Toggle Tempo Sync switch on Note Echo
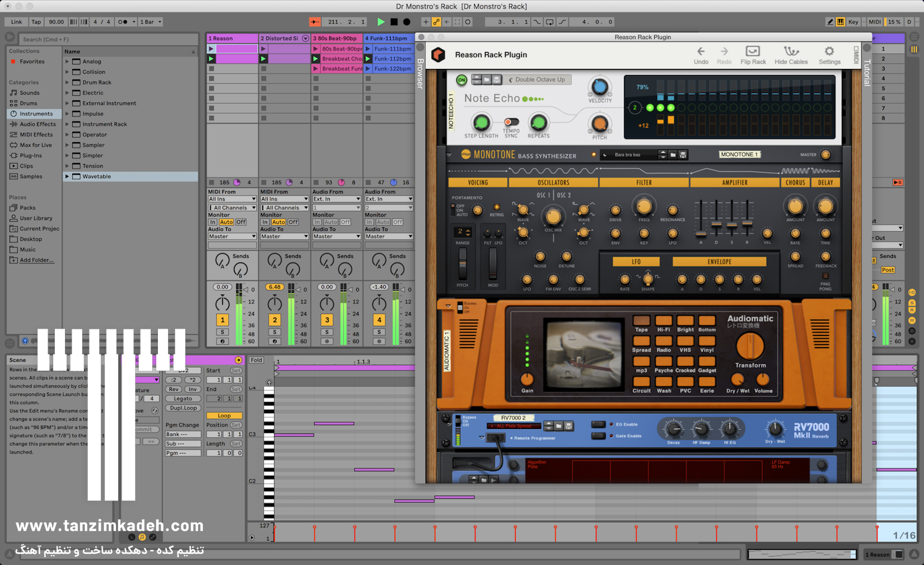Viewport: 924px width, 565px height. pyautogui.click(x=511, y=122)
